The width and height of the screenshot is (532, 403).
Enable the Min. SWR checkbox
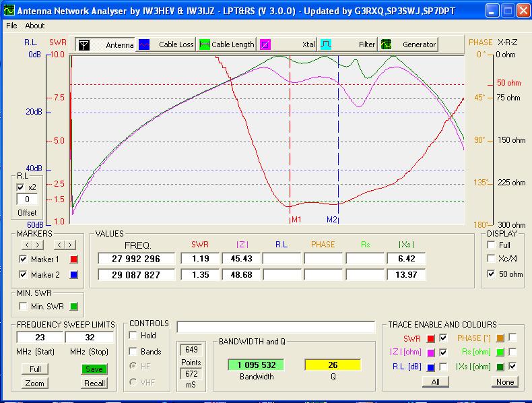pos(24,307)
